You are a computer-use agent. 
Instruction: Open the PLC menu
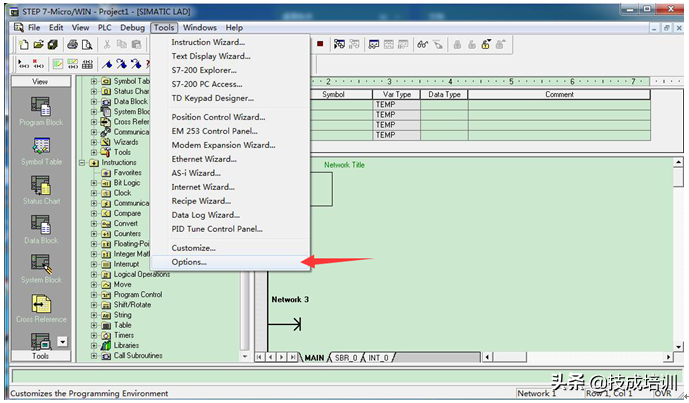pyautogui.click(x=105, y=27)
